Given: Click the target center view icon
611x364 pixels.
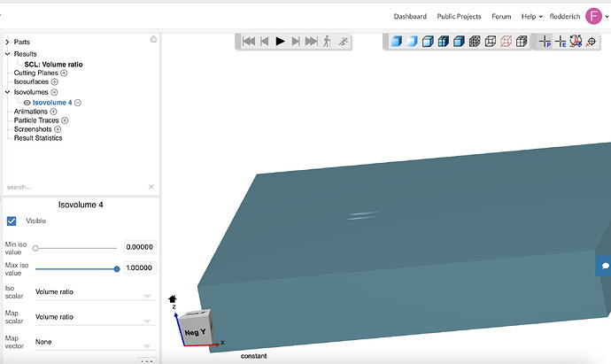Looking at the screenshot, I should click(x=592, y=42).
